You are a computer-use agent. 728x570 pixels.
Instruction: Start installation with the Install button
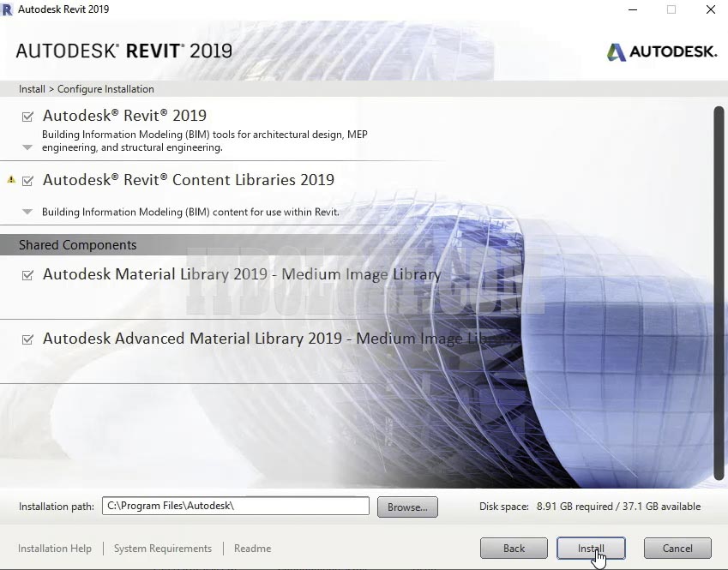(x=591, y=549)
